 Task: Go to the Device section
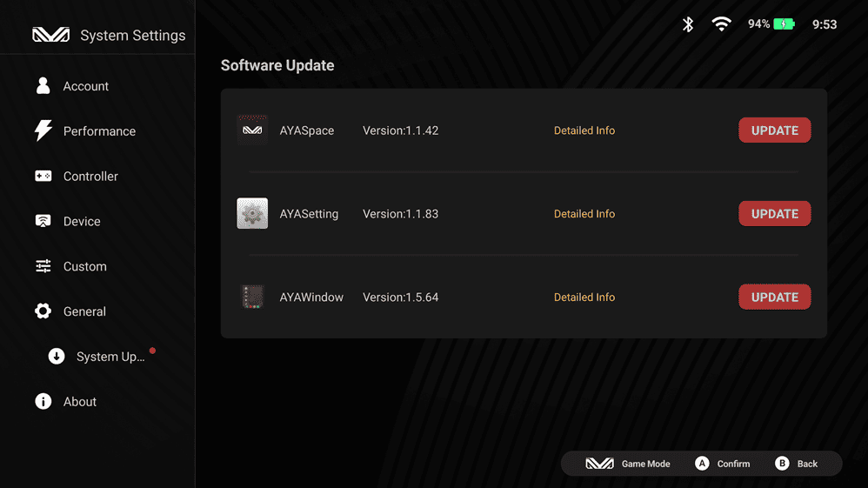pyautogui.click(x=82, y=222)
